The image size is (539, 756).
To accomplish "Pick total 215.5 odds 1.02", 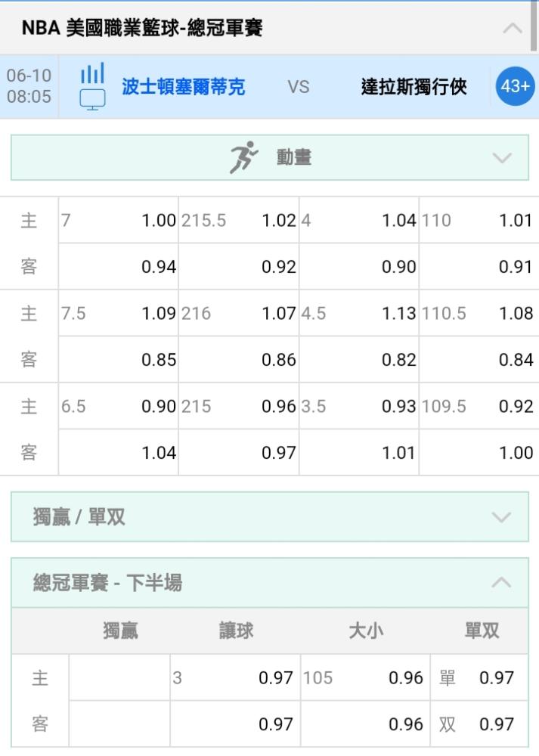I will point(239,220).
